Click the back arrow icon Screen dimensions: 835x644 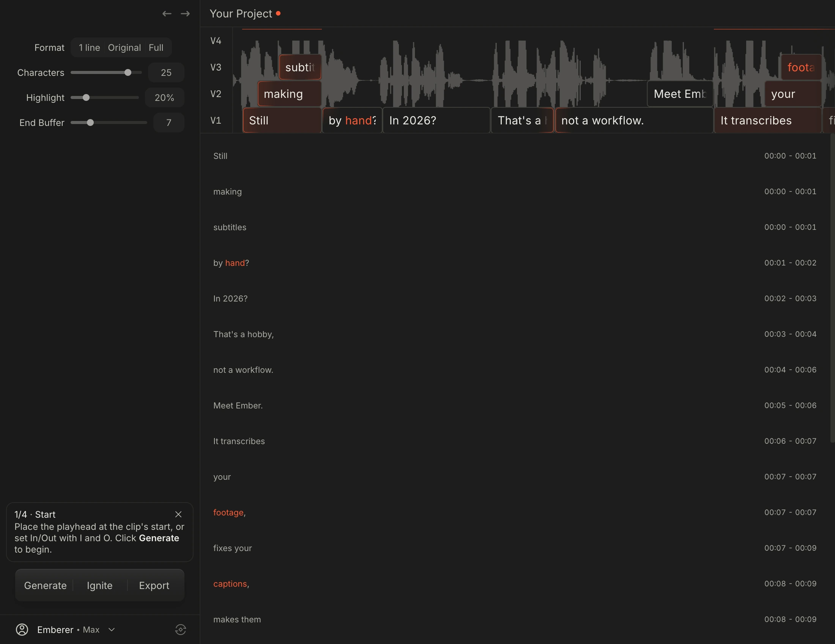pos(167,14)
